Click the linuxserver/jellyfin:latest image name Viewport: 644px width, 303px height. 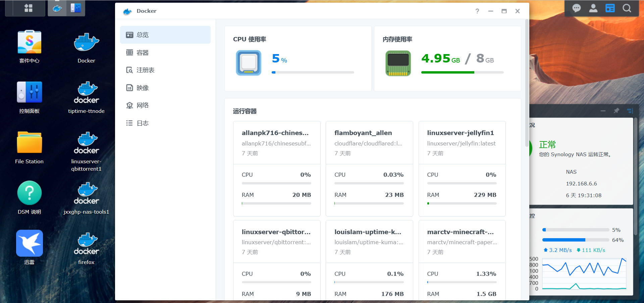pos(461,143)
